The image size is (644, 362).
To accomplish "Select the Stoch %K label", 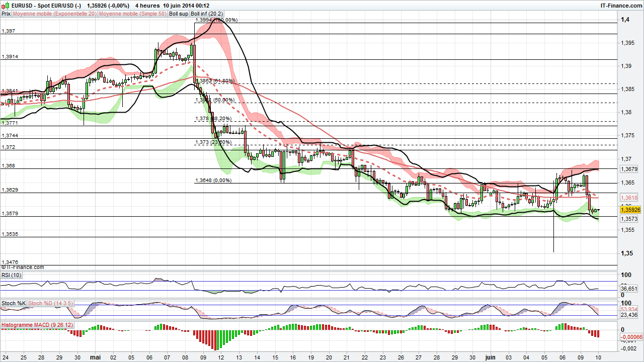I will pyautogui.click(x=13, y=303).
